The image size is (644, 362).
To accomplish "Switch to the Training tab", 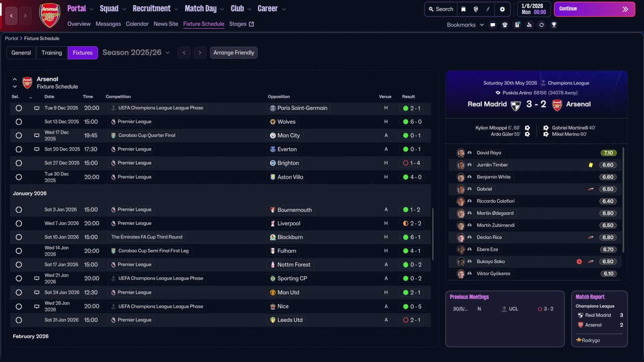I will [x=52, y=53].
